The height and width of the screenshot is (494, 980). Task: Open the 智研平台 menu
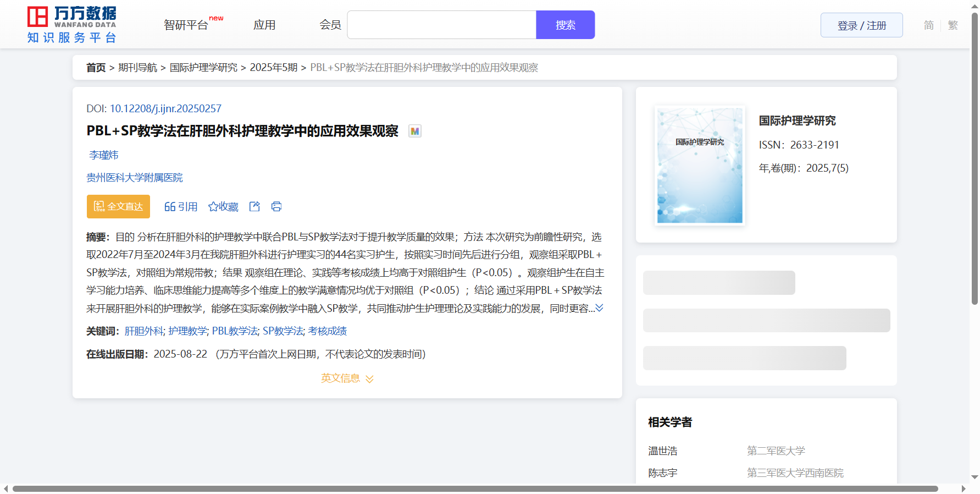[x=186, y=25]
